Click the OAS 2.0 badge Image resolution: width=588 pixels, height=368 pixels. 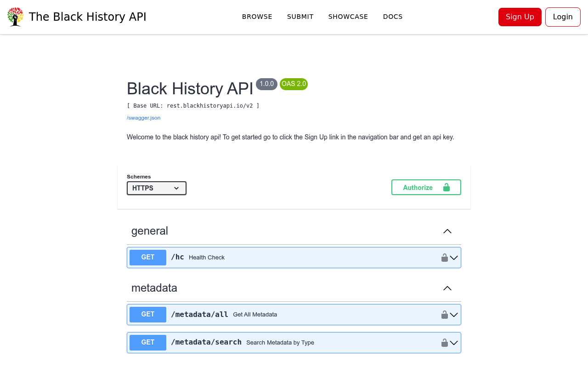[x=294, y=84]
